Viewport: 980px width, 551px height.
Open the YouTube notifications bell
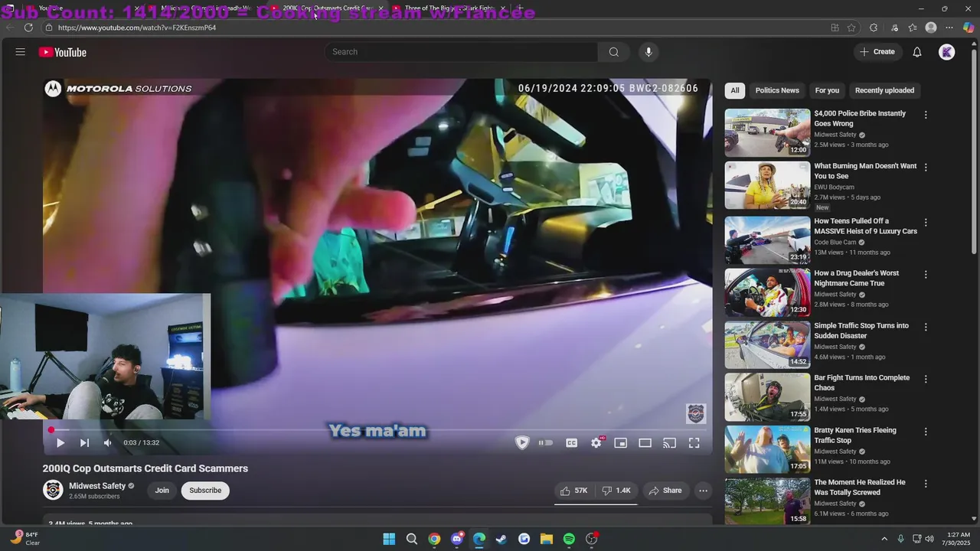[x=917, y=52]
